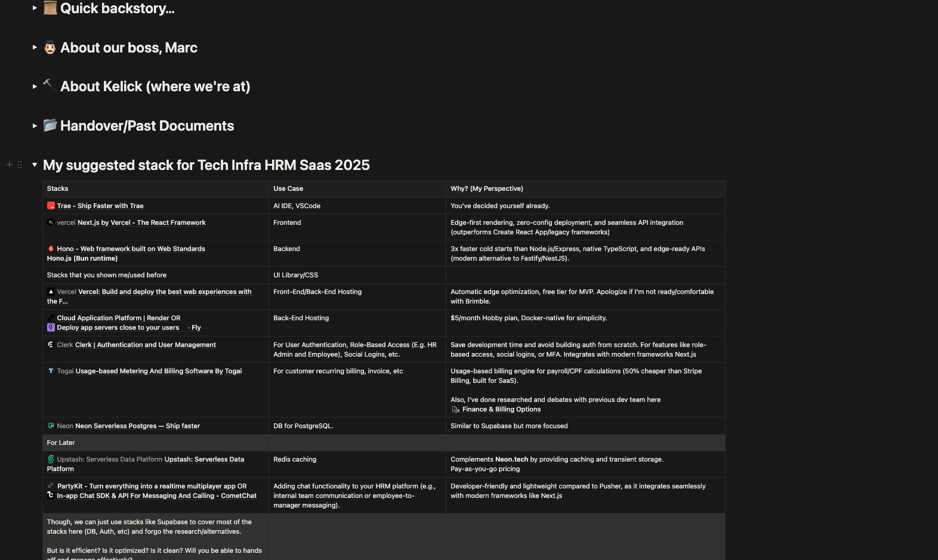938x560 pixels.
Task: Click the Vercel triangle favicon
Action: click(51, 292)
